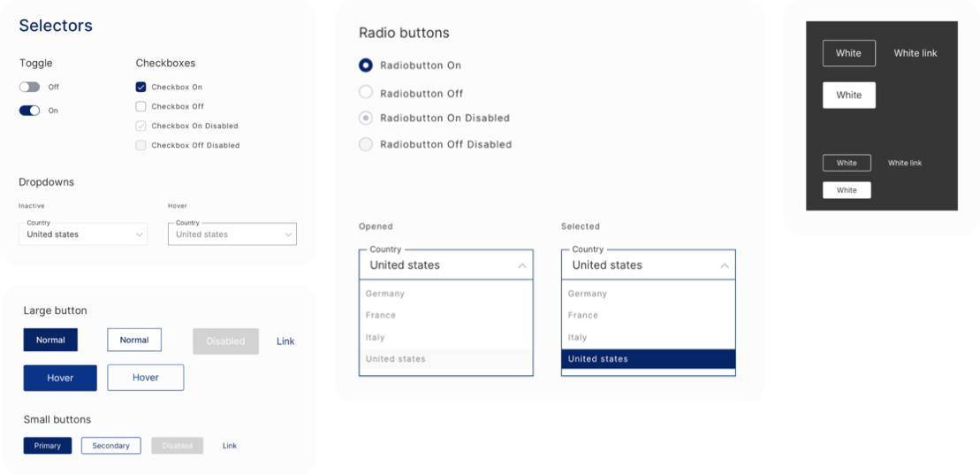Select the Radiobutton On option
The image size is (980, 475).
tap(366, 65)
